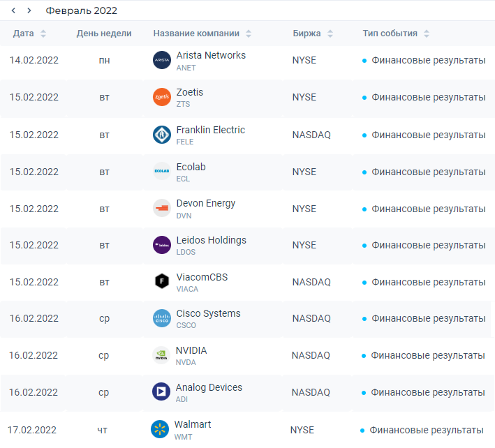Select the Walmart financial results event
The height and width of the screenshot is (448, 495).
[427, 430]
